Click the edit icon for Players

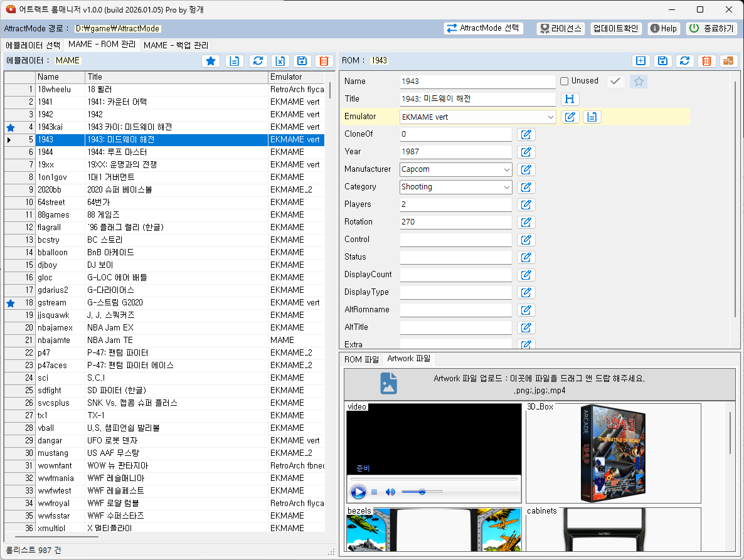526,204
